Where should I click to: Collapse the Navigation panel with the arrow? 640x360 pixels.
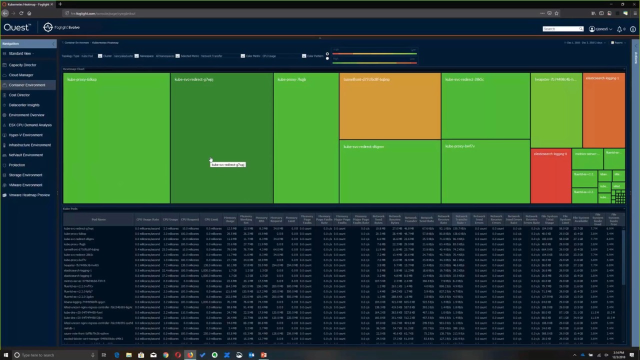click(53, 44)
